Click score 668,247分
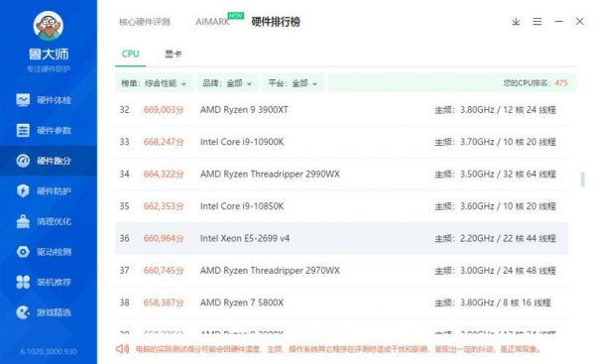 pyautogui.click(x=164, y=142)
